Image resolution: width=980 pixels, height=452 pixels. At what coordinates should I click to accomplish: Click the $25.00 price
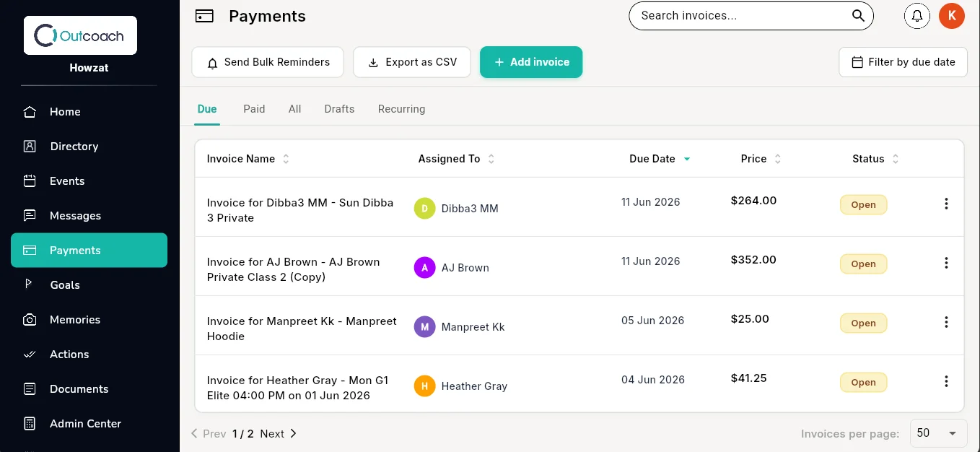pyautogui.click(x=750, y=319)
